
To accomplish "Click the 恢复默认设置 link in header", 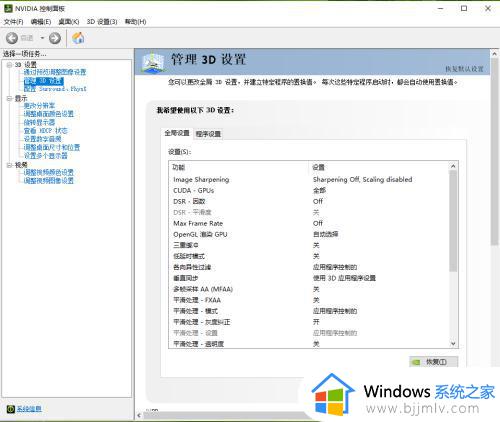I will click(464, 69).
